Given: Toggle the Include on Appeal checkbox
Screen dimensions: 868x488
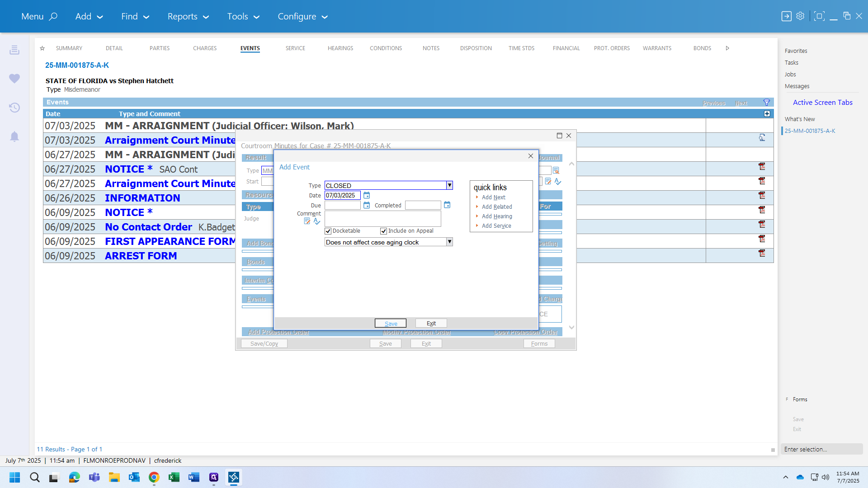Looking at the screenshot, I should [x=383, y=231].
